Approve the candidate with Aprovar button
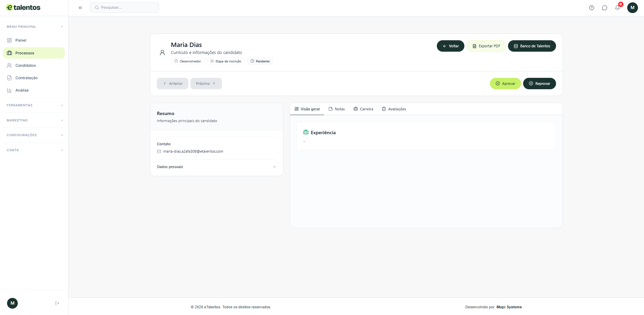 coord(505,84)
